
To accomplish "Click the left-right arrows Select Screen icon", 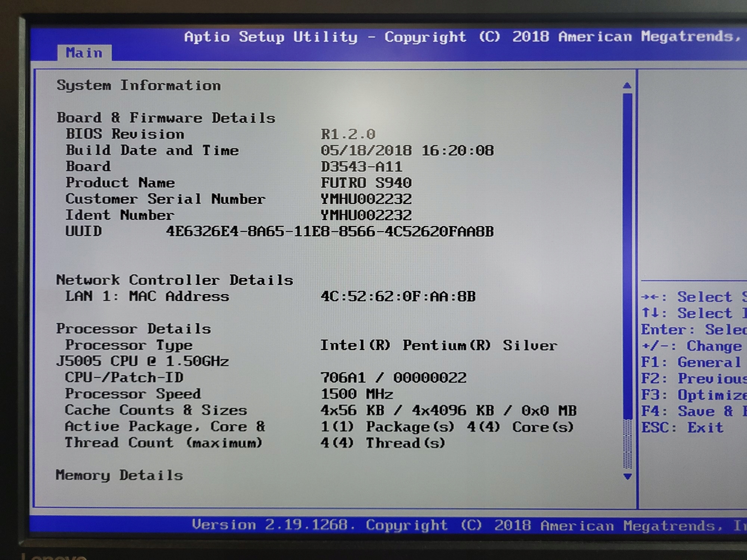I will [651, 297].
